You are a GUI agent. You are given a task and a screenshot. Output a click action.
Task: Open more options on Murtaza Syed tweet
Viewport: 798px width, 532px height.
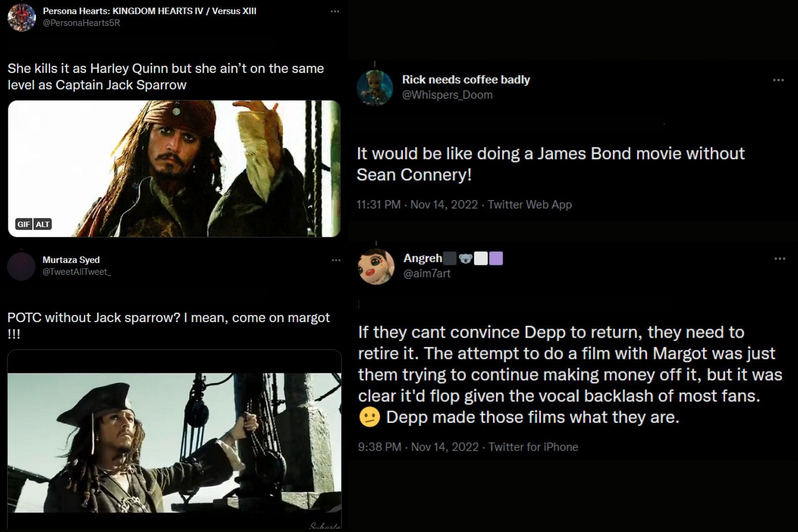[x=336, y=260]
